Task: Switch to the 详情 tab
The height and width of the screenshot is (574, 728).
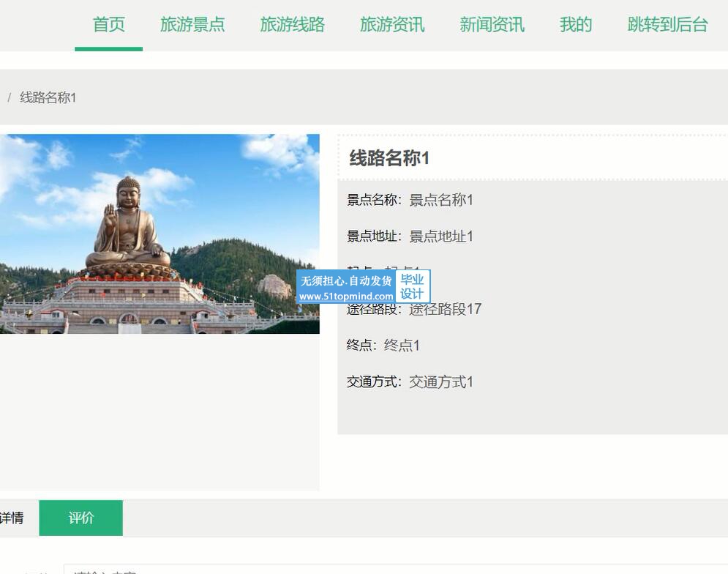Action: point(12,518)
